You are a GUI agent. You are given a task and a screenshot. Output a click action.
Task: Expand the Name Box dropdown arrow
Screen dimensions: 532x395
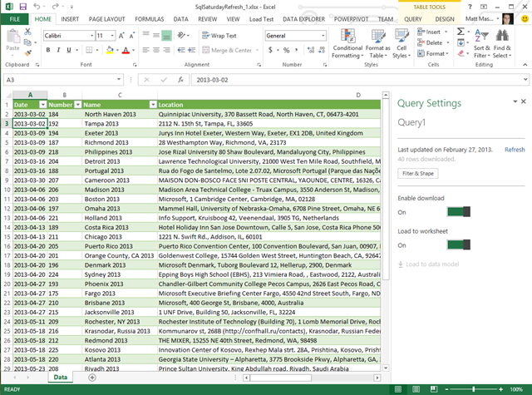[x=119, y=79]
